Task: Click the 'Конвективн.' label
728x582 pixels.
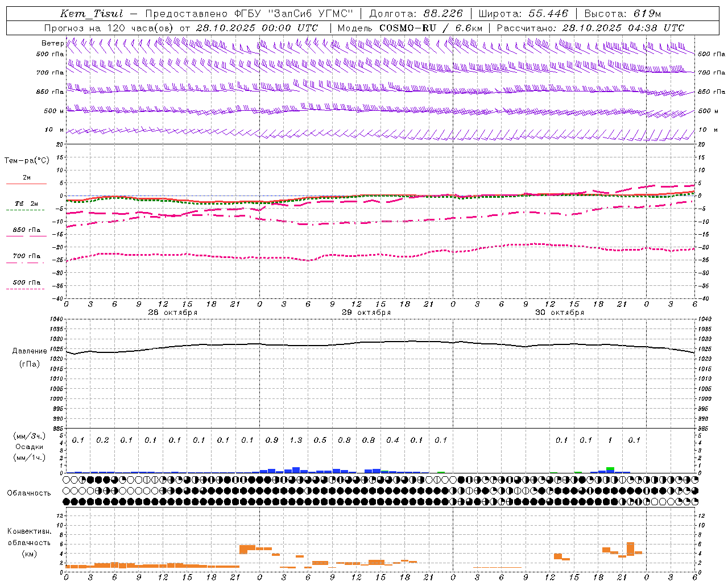Action: (x=29, y=531)
